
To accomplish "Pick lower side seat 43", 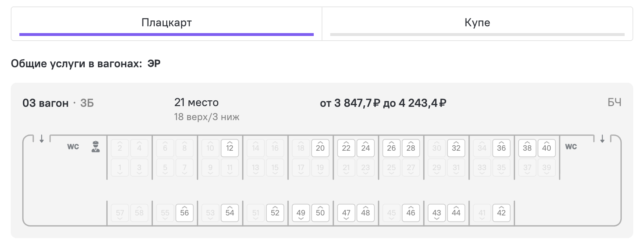I will coord(437,213).
